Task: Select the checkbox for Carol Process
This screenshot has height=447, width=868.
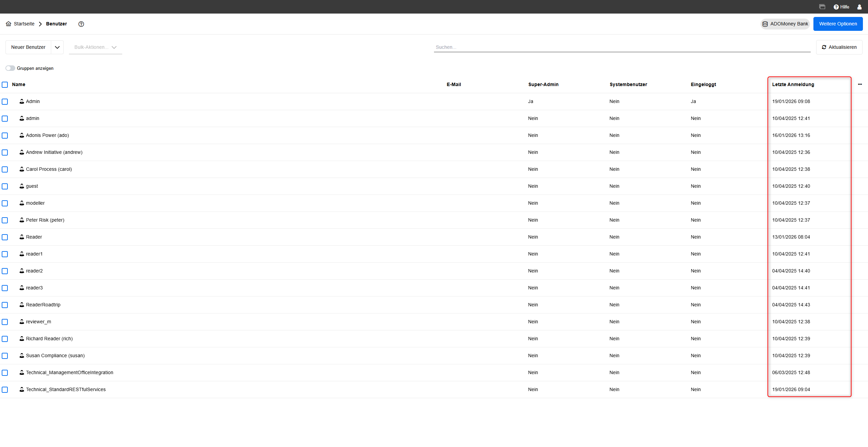Action: point(5,169)
